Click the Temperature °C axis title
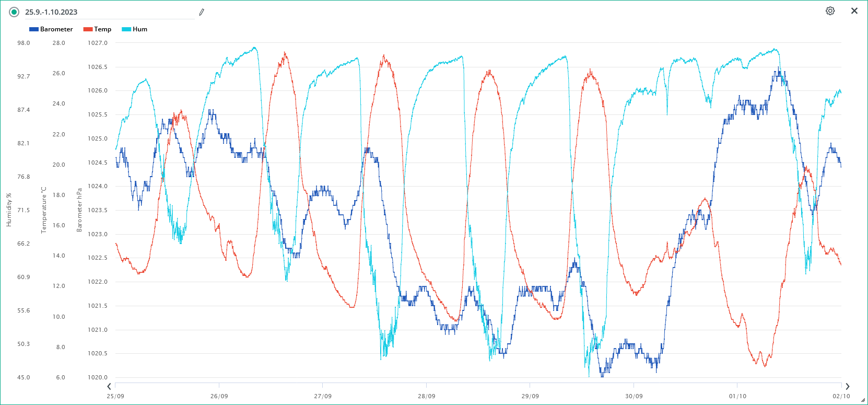Screen dimensions: 868x405 point(44,210)
